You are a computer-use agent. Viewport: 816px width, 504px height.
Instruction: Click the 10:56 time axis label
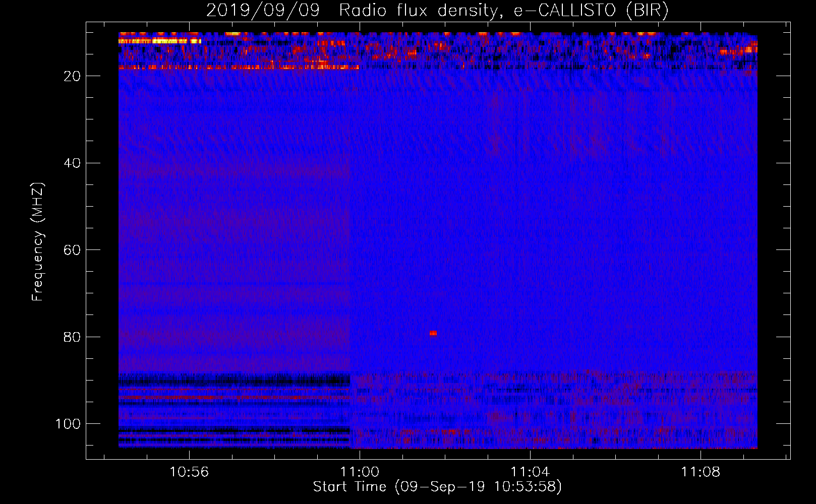pyautogui.click(x=189, y=472)
